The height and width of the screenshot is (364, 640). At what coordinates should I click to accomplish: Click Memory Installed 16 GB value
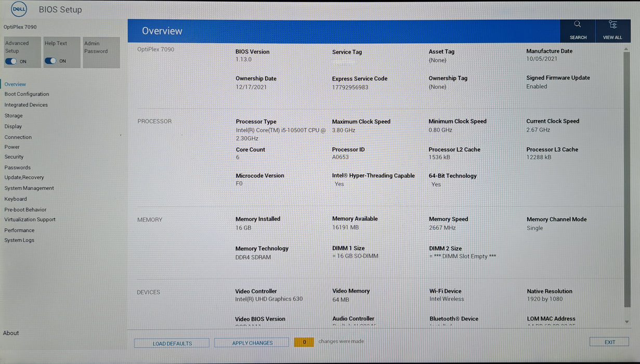[243, 228]
